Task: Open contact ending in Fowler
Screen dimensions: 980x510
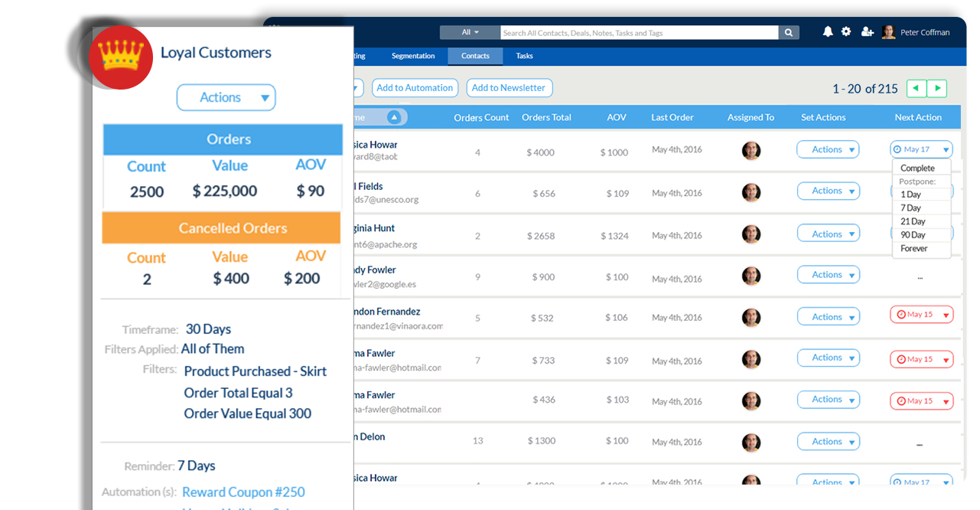Action: [374, 270]
